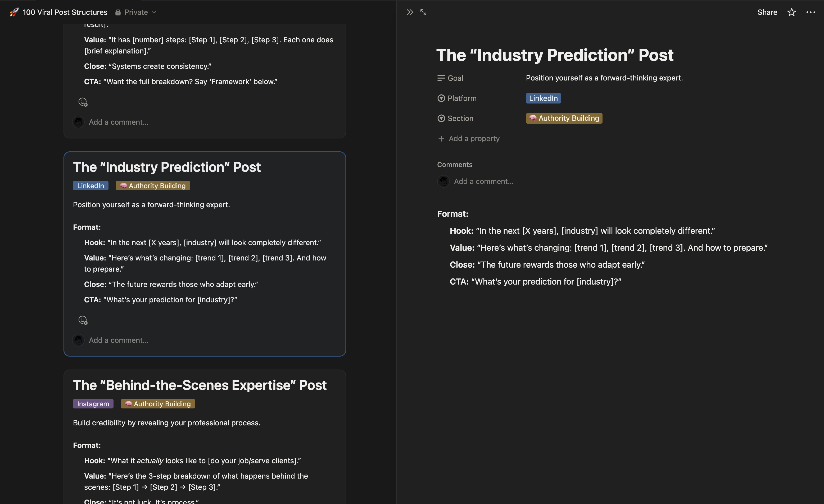The image size is (824, 504).
Task: Close the side peek panel
Action: click(410, 12)
